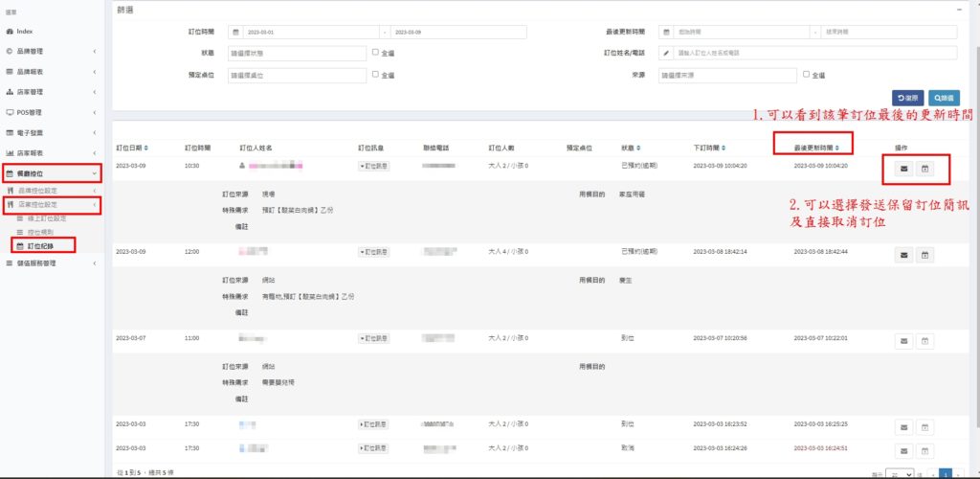
Task: Send SMS for the 12:00 booking on 2023-03-09
Action: pyautogui.click(x=904, y=255)
